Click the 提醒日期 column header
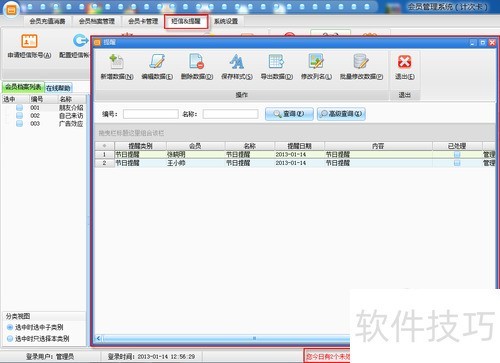500x363 pixels. pos(299,146)
